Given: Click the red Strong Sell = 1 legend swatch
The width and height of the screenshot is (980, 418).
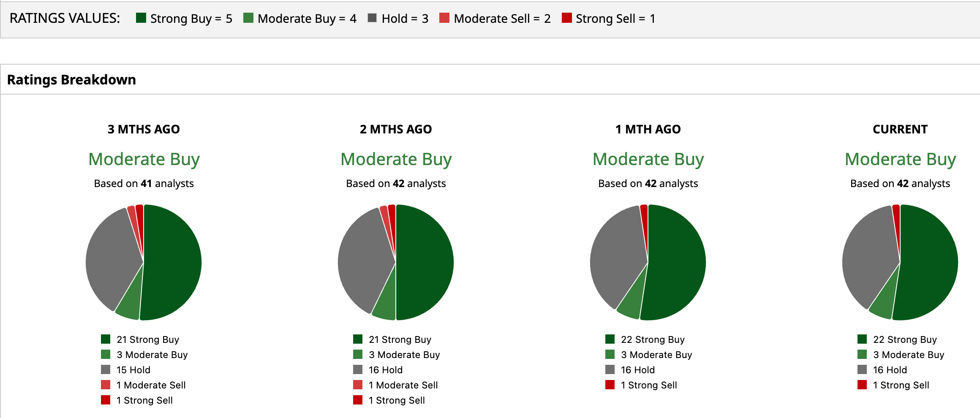Looking at the screenshot, I should [x=566, y=18].
